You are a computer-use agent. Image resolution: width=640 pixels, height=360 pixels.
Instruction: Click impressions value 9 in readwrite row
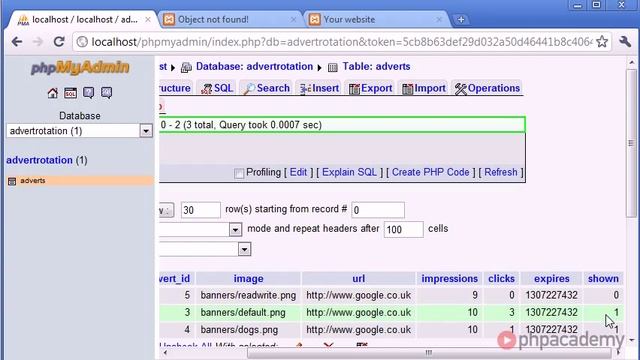pos(475,295)
